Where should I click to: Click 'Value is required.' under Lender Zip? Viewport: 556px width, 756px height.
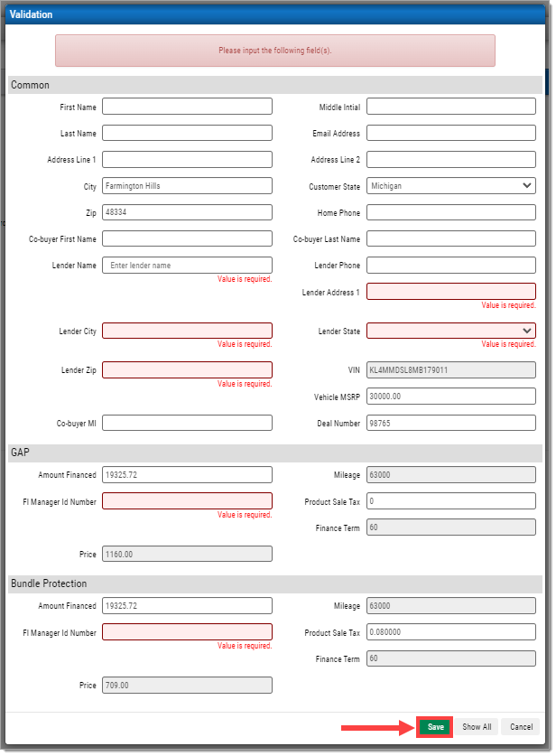(245, 384)
